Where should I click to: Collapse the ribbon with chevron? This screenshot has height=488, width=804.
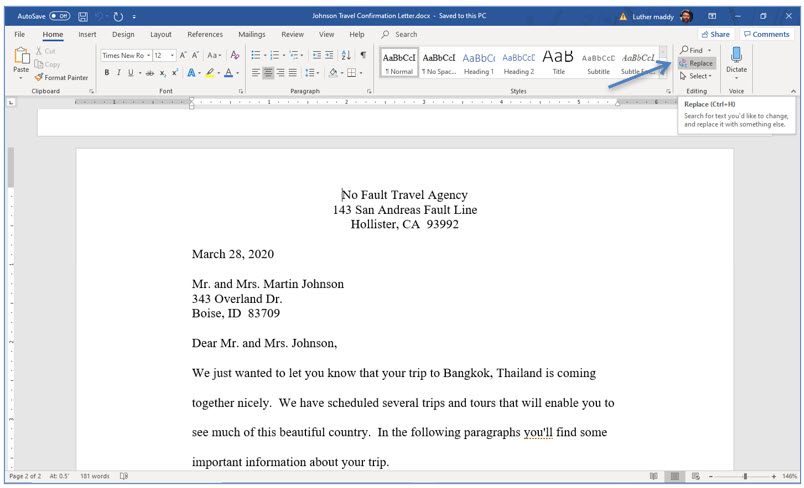coord(793,91)
